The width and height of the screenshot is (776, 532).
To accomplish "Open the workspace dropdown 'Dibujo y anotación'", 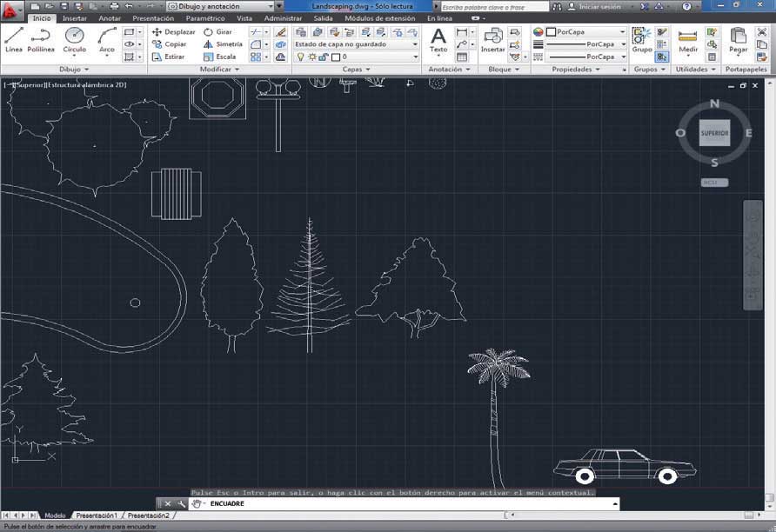I will click(221, 6).
